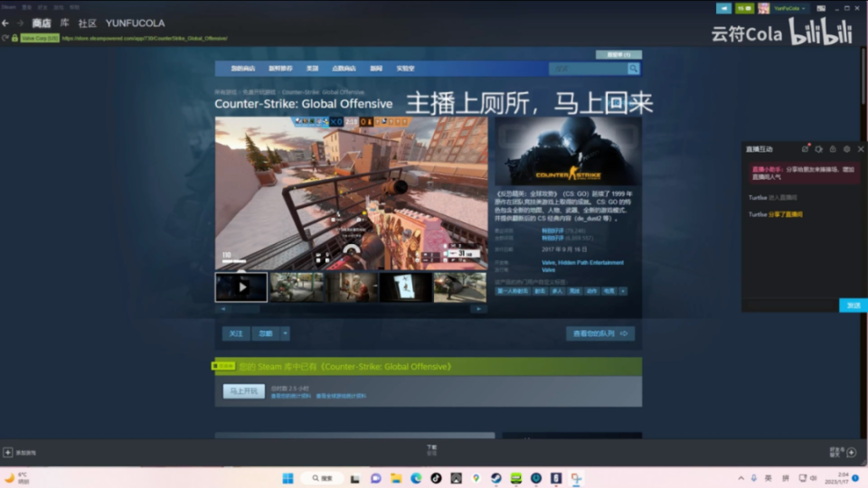868x488 pixels.
Task: Play the first trailer video thumbnail
Action: (x=241, y=287)
